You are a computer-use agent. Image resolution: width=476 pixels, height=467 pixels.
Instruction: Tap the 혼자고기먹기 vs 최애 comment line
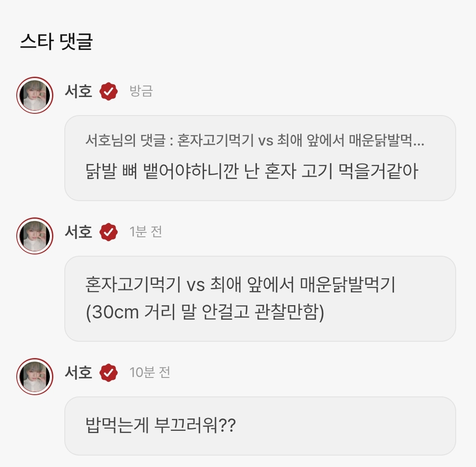coord(240,285)
